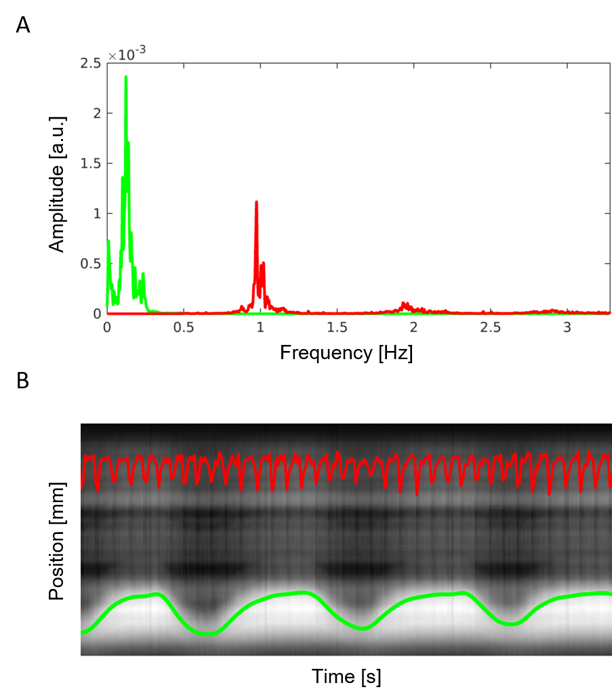Click the y-axis tick label 0.5

[91, 264]
